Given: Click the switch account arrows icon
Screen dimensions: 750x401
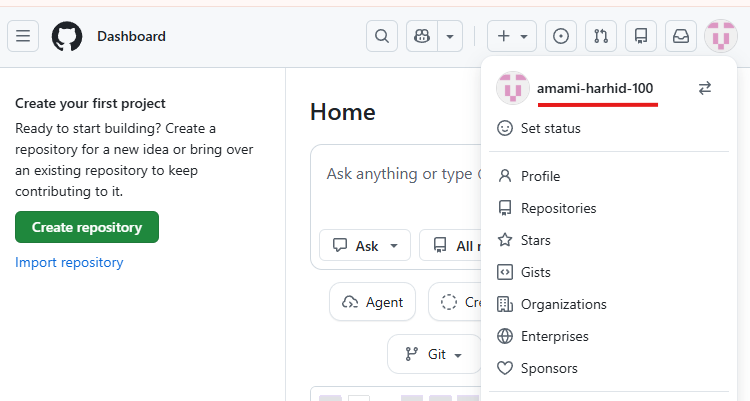Looking at the screenshot, I should [x=705, y=88].
